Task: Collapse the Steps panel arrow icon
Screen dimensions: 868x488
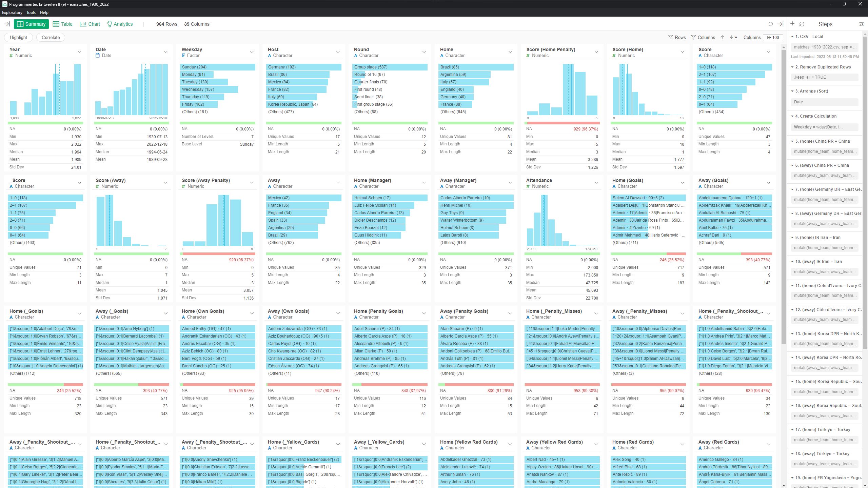Action: pos(780,24)
